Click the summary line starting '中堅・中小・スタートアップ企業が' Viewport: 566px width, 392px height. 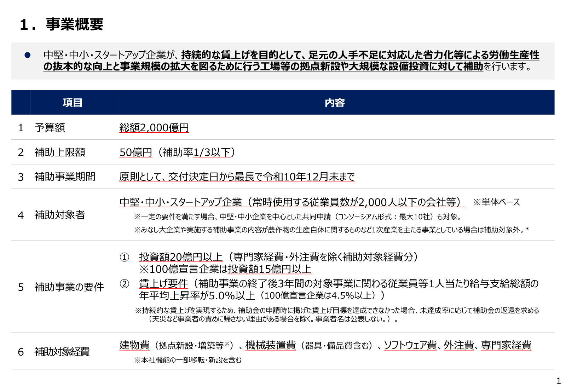(x=291, y=55)
